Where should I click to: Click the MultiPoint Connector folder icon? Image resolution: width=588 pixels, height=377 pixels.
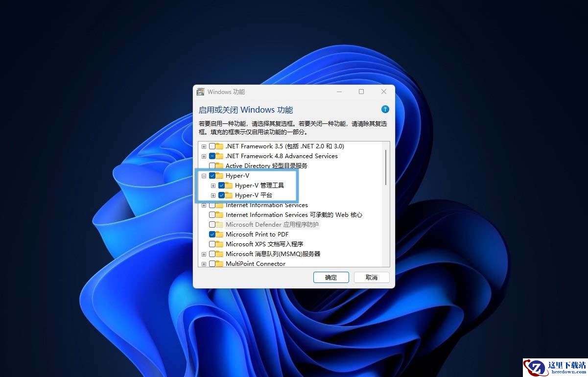(x=219, y=263)
